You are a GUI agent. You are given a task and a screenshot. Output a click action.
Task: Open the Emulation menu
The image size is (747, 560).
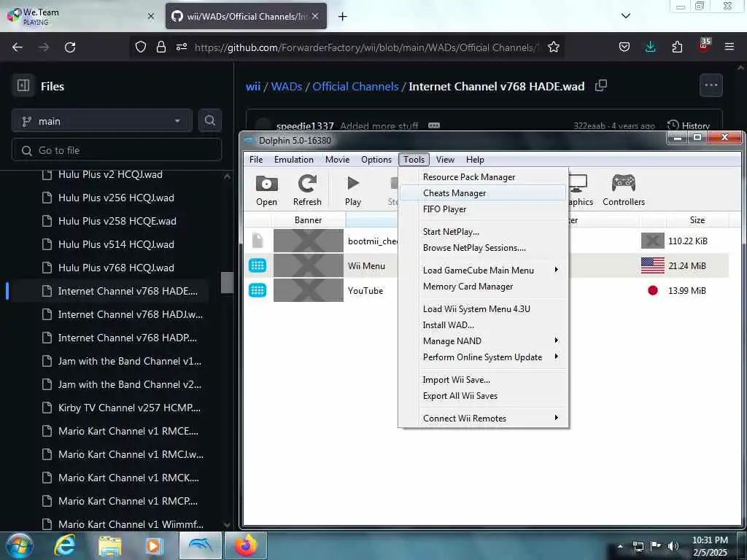293,160
